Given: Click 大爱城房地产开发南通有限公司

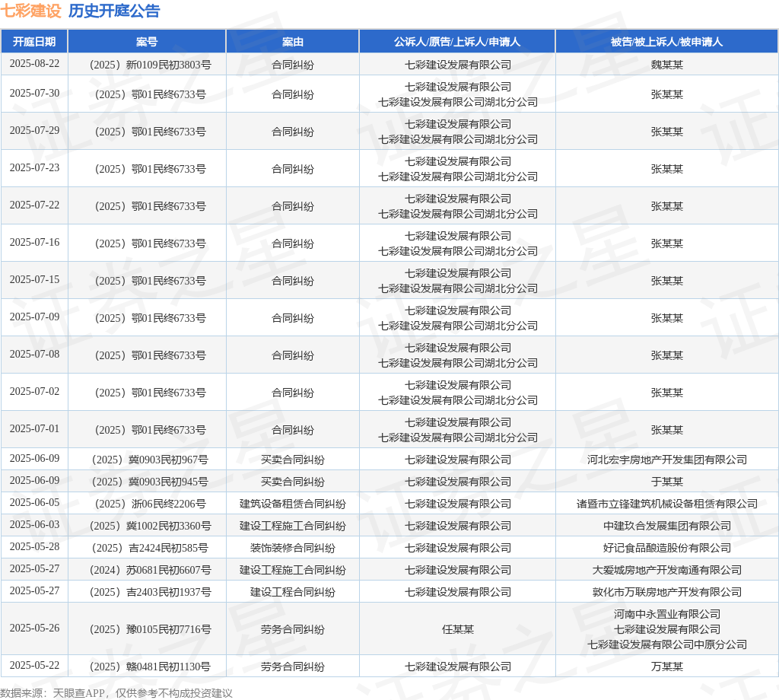Looking at the screenshot, I should click(666, 570).
